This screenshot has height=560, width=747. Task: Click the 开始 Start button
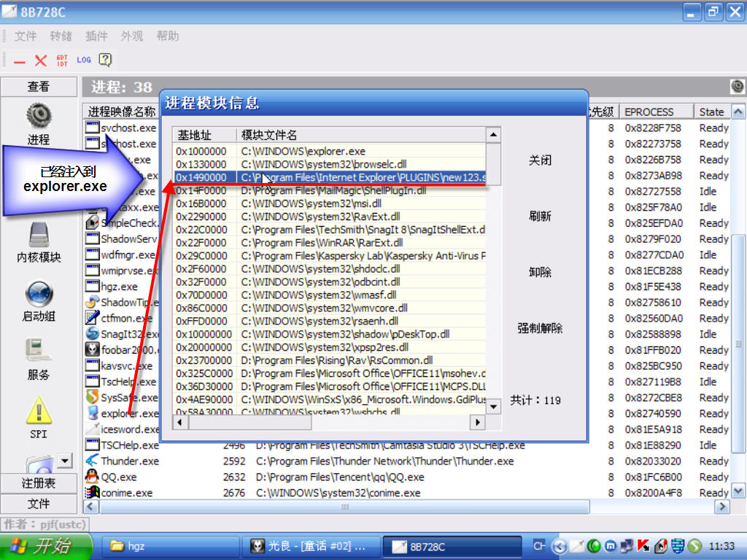coord(46,546)
